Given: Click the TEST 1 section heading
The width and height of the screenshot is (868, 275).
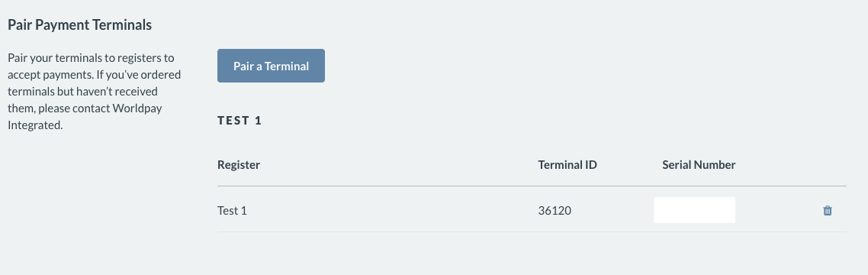Looking at the screenshot, I should pos(240,121).
